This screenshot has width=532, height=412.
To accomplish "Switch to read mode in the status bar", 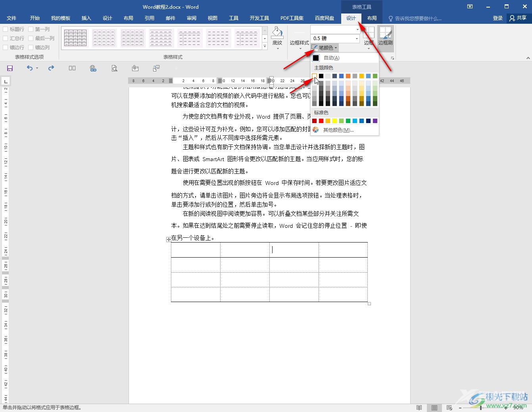I will click(x=419, y=408).
